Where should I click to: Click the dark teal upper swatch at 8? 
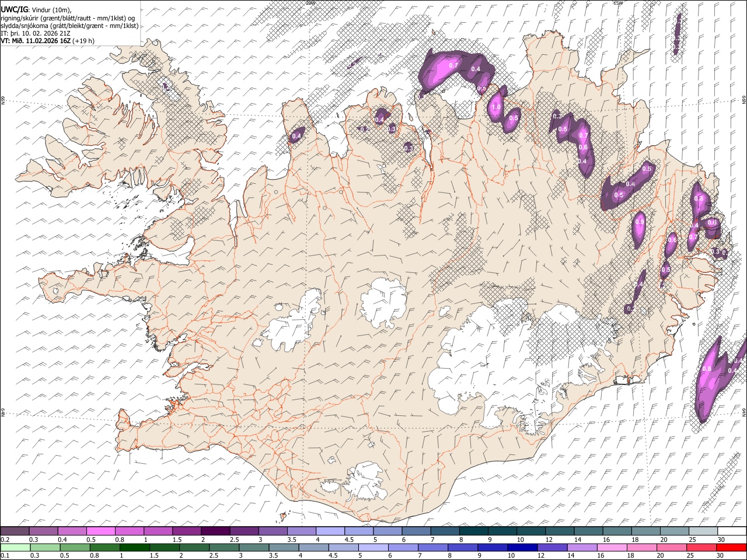(x=473, y=531)
